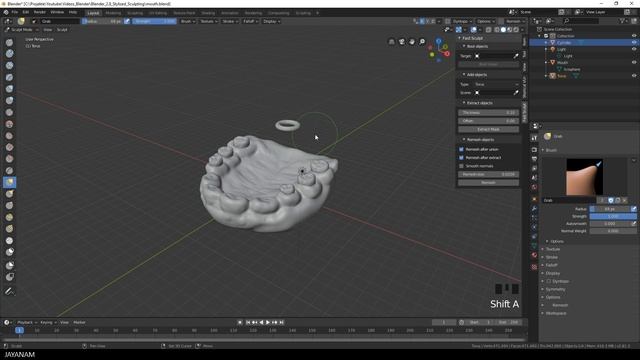
Task: Open the Playback menu in the timeline
Action: [x=27, y=322]
